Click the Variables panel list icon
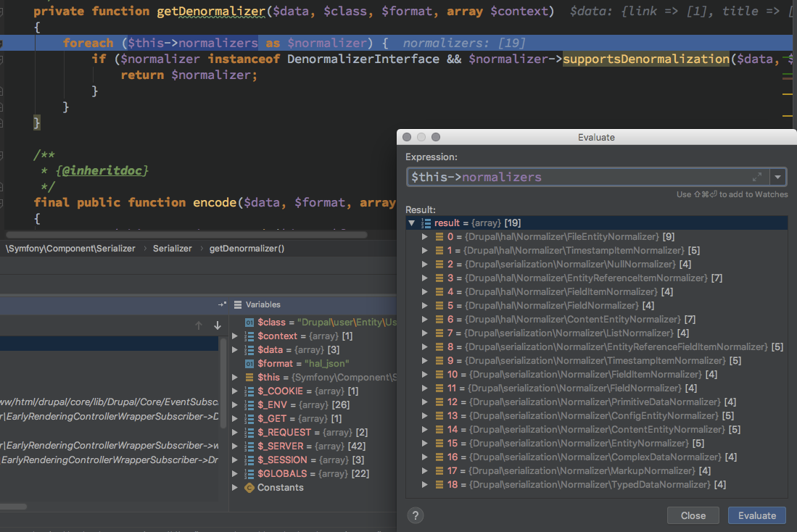 (237, 304)
